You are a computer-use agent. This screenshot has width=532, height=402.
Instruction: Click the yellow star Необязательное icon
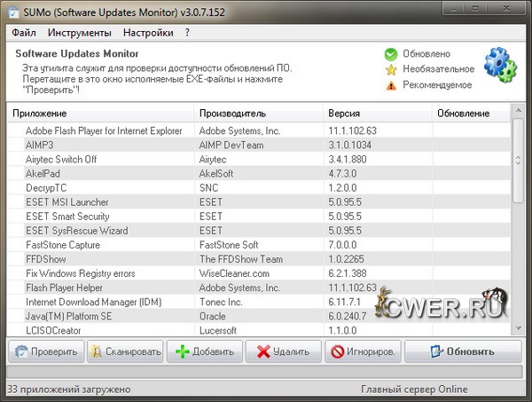click(391, 69)
